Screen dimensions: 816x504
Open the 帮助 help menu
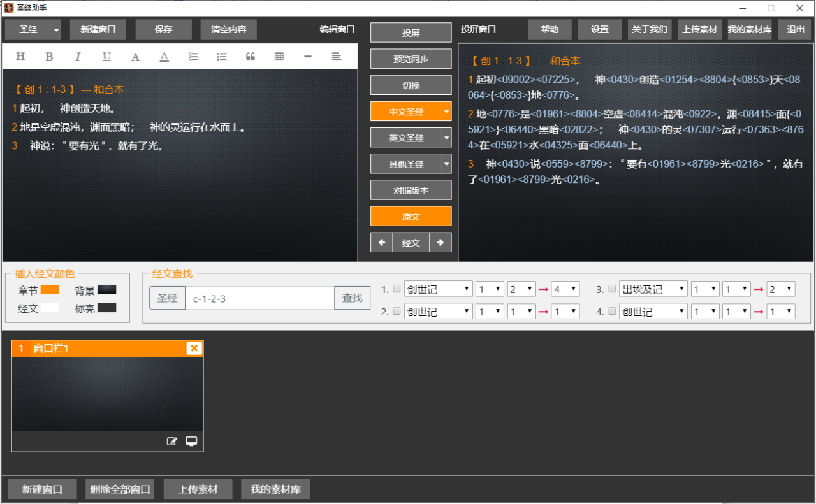pos(550,30)
